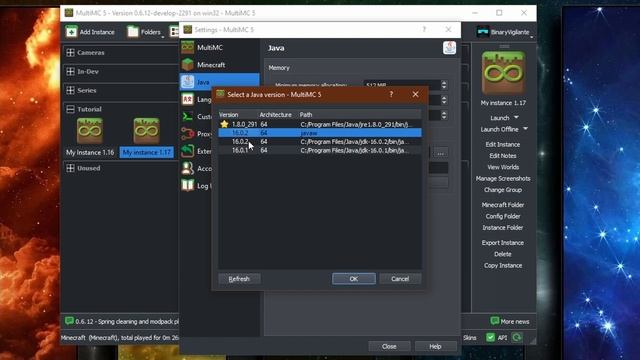
Task: Open the Minecraft settings page
Action: [x=219, y=65]
